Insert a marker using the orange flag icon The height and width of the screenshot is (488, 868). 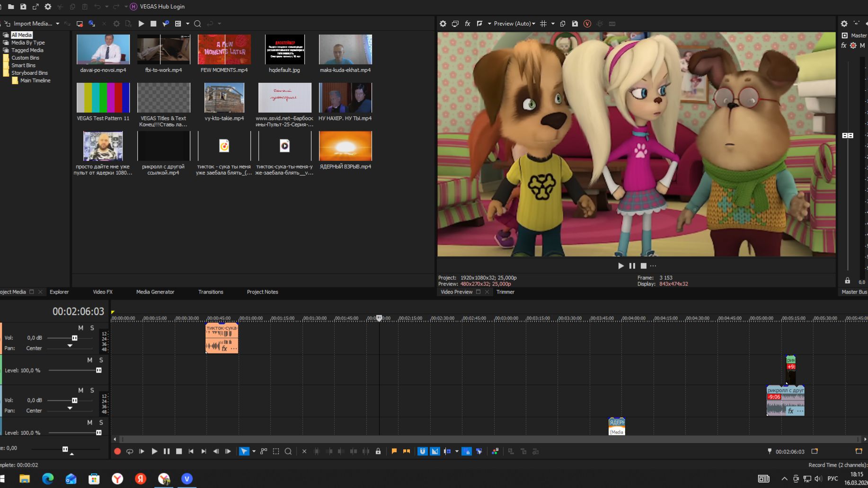pos(394,452)
